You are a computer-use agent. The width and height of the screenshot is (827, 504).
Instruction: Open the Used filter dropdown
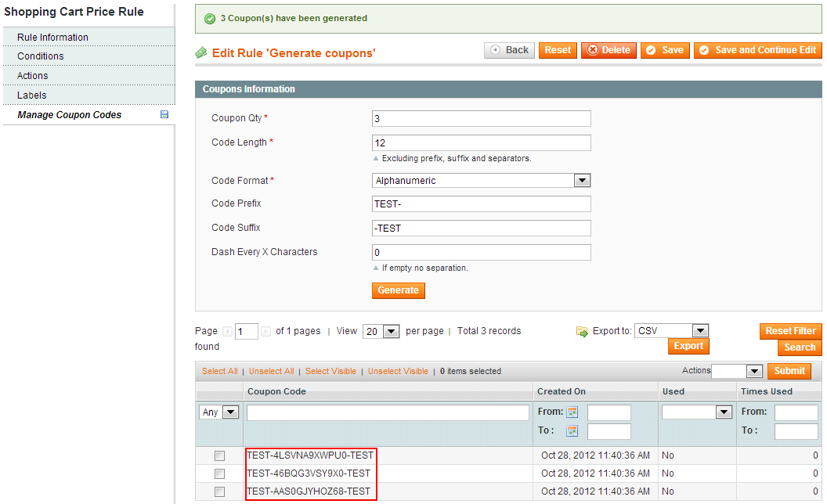click(x=696, y=412)
